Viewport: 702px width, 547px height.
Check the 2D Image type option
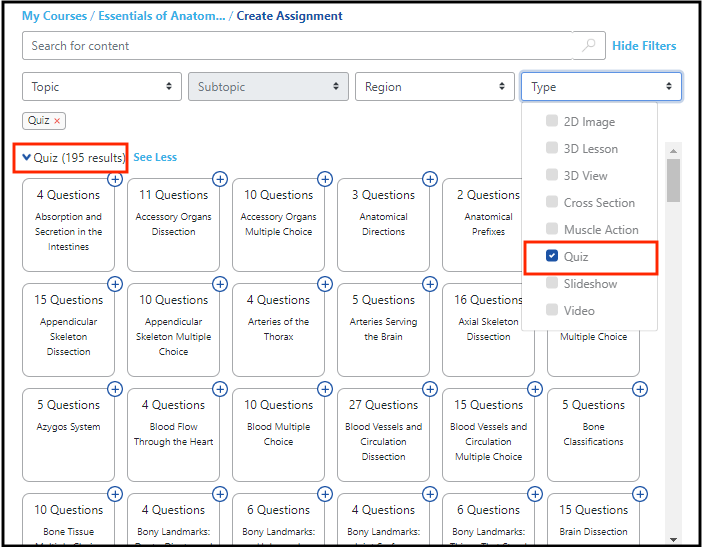click(552, 121)
